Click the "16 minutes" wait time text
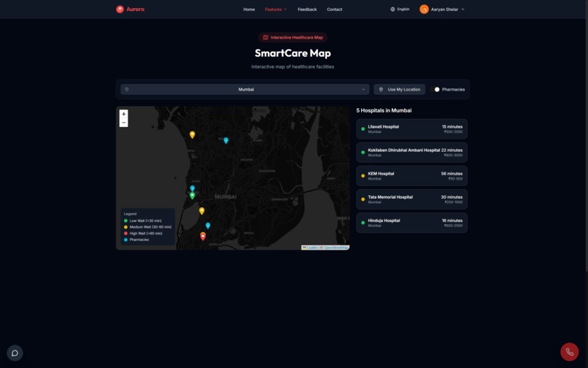The image size is (588, 368). [452, 221]
